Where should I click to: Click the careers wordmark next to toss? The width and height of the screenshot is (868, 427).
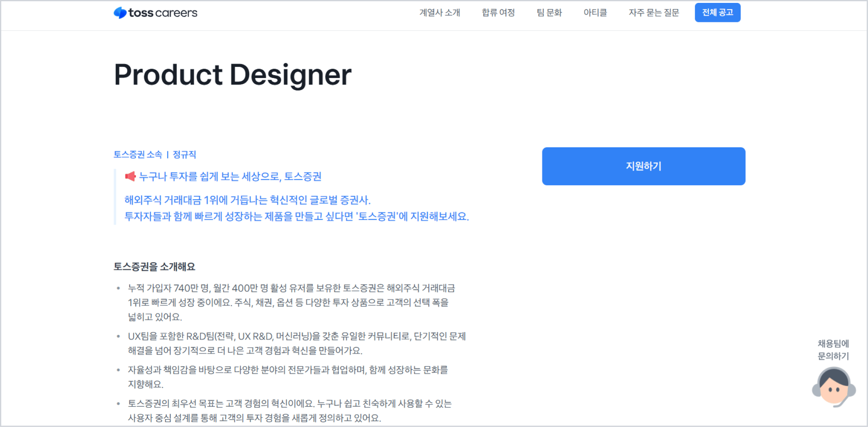177,12
